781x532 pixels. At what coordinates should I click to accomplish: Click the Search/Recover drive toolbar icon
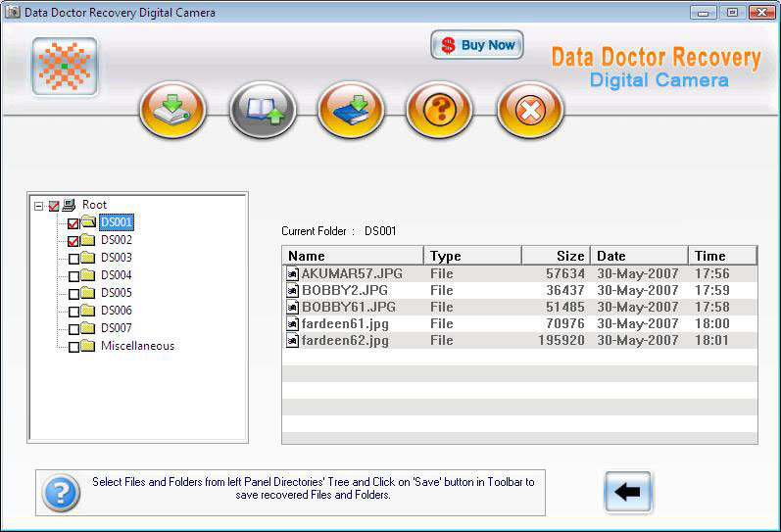[x=172, y=109]
